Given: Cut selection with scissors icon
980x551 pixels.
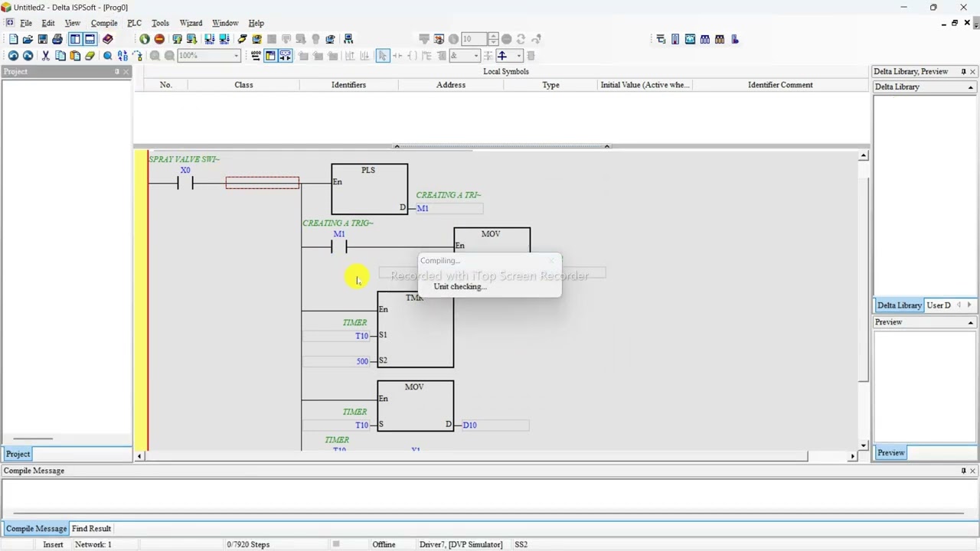Looking at the screenshot, I should pos(45,56).
